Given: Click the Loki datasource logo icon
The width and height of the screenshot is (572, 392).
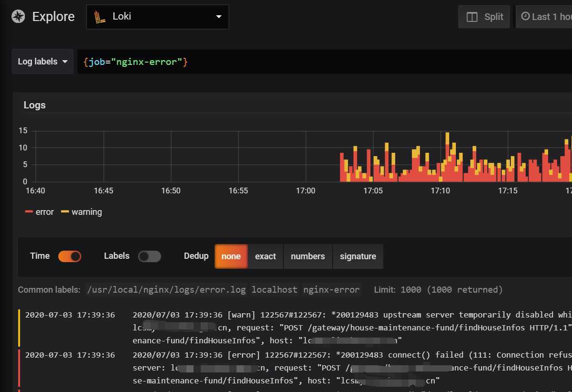Looking at the screenshot, I should [x=99, y=17].
